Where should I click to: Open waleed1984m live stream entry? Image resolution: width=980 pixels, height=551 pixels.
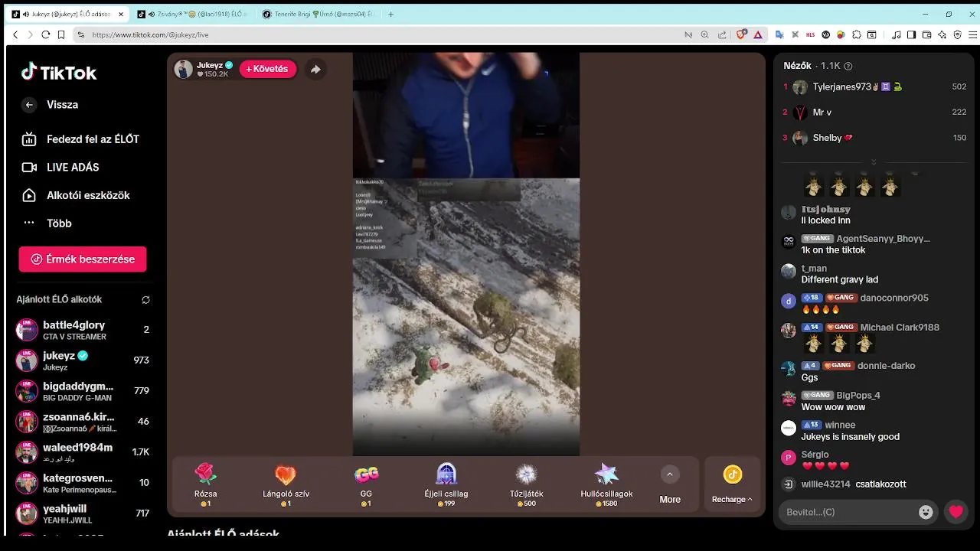click(x=83, y=452)
